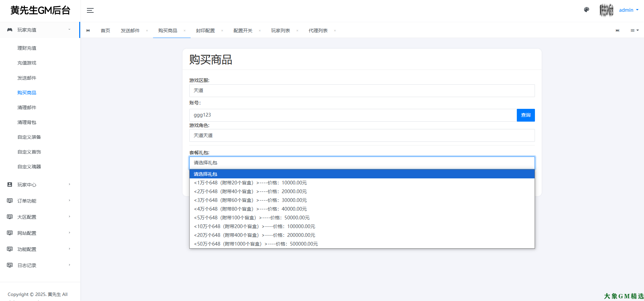Click the 大区配置 sidebar icon
This screenshot has height=301, width=644.
(x=10, y=217)
